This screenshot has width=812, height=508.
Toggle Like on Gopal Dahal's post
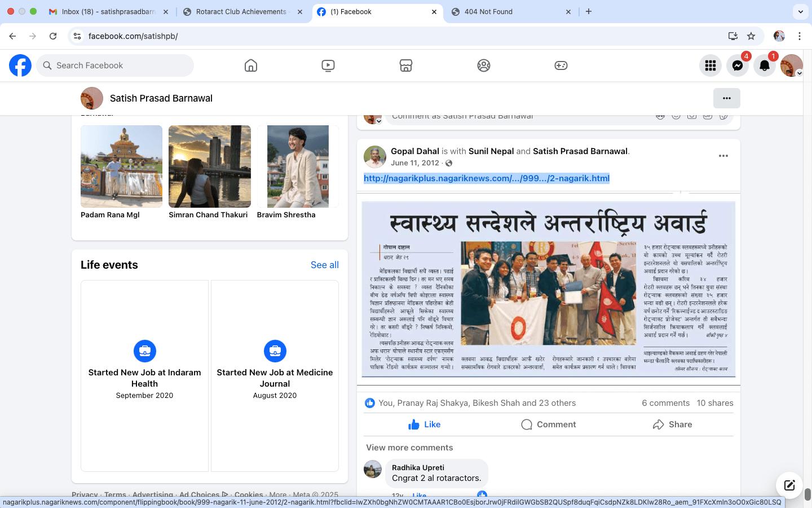pyautogui.click(x=424, y=424)
